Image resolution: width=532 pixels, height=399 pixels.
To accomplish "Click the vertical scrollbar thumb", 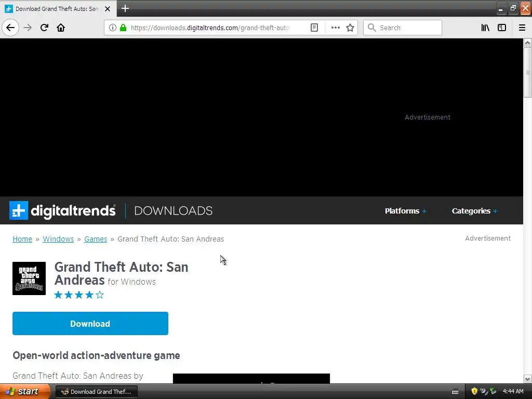I will click(x=527, y=72).
